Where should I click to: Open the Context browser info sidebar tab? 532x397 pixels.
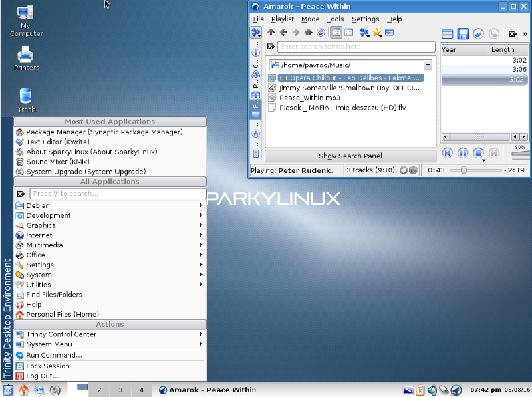256,50
